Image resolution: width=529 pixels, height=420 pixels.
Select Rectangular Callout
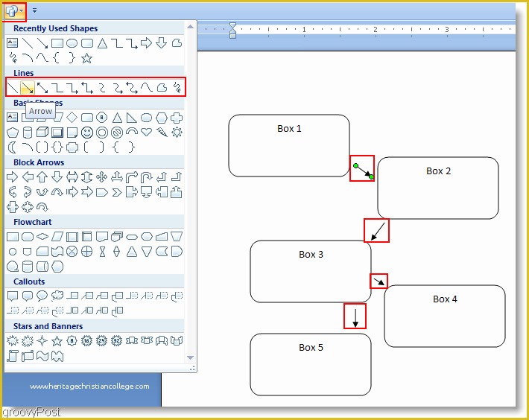13,296
